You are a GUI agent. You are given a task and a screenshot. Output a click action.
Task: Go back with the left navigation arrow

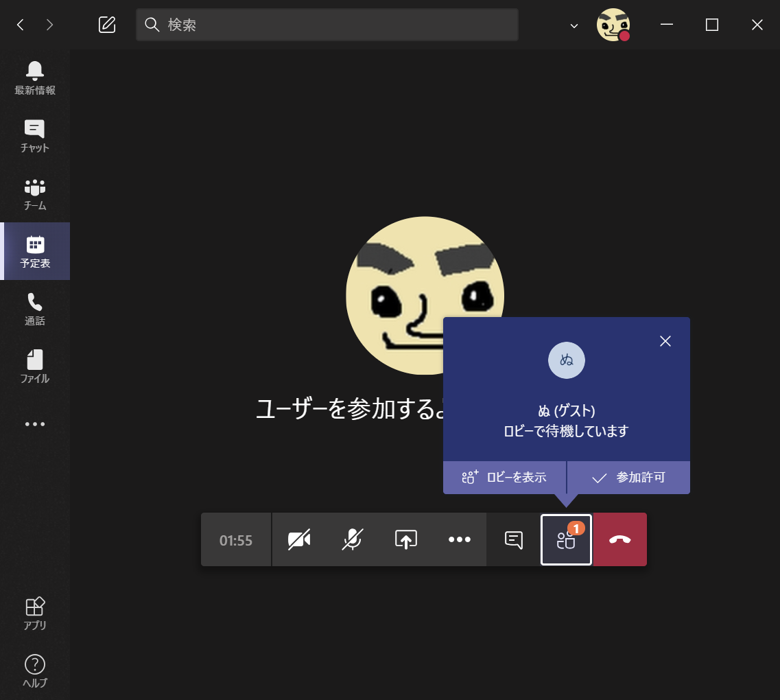click(x=21, y=25)
